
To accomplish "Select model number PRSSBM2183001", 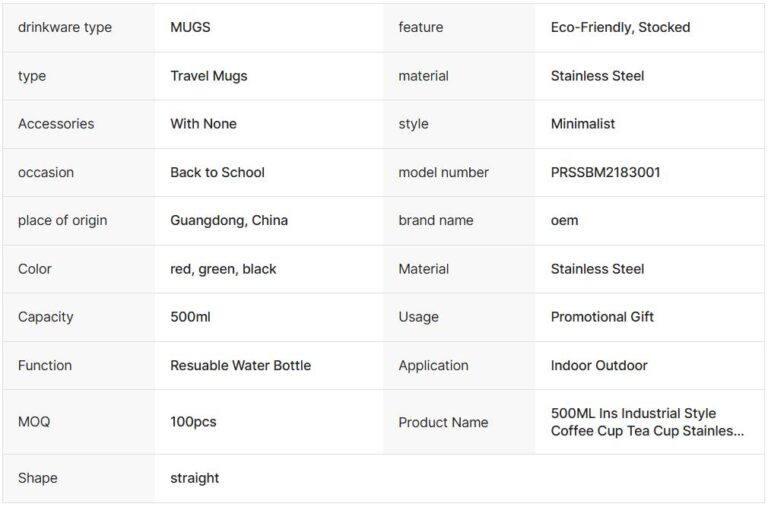I will click(605, 172).
